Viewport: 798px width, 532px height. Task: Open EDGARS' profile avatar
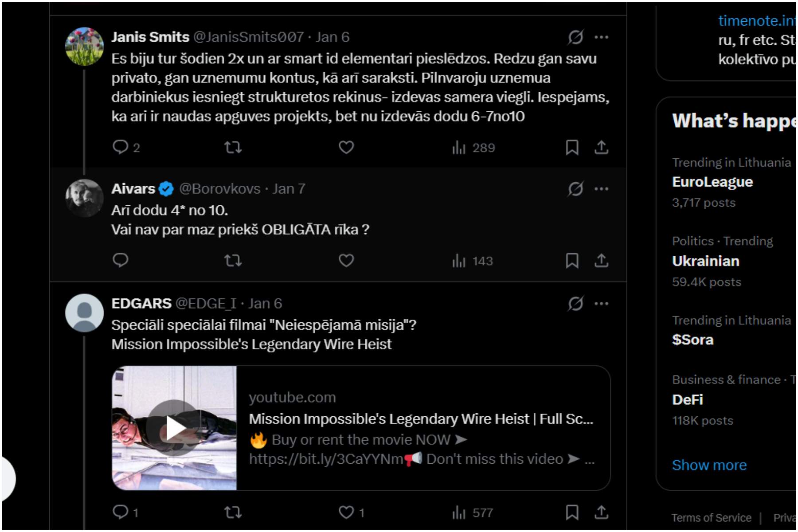pyautogui.click(x=84, y=313)
